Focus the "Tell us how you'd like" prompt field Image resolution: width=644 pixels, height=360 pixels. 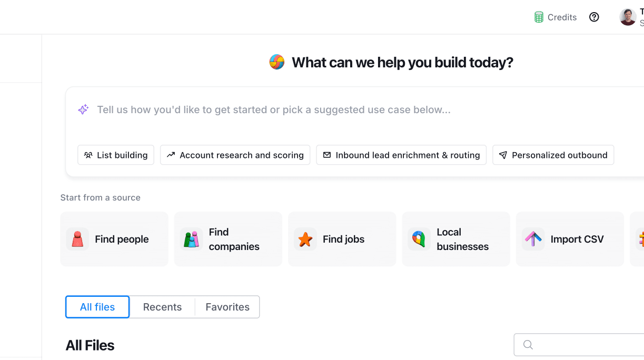274,110
